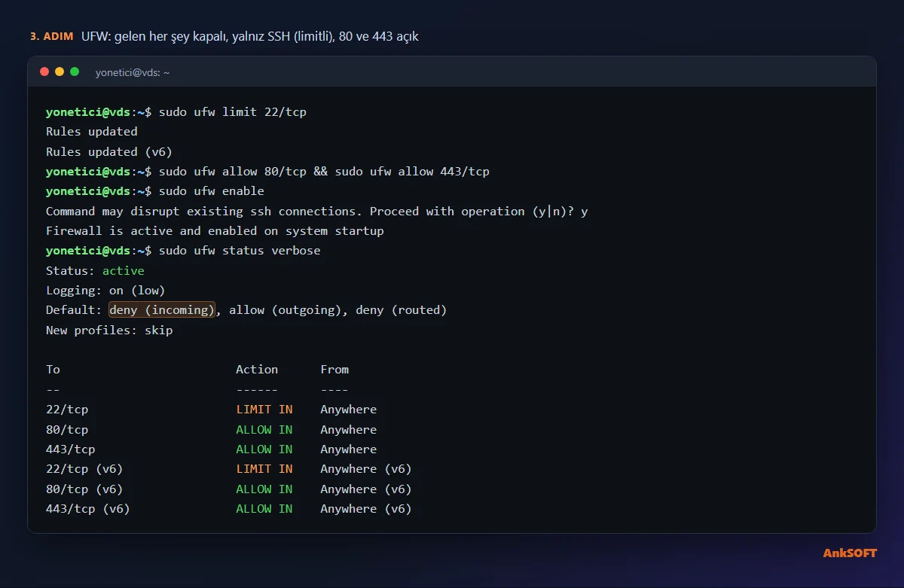904x588 pixels.
Task: Click "ALLOW IN" in the plain 443/tcp row
Action: point(264,449)
